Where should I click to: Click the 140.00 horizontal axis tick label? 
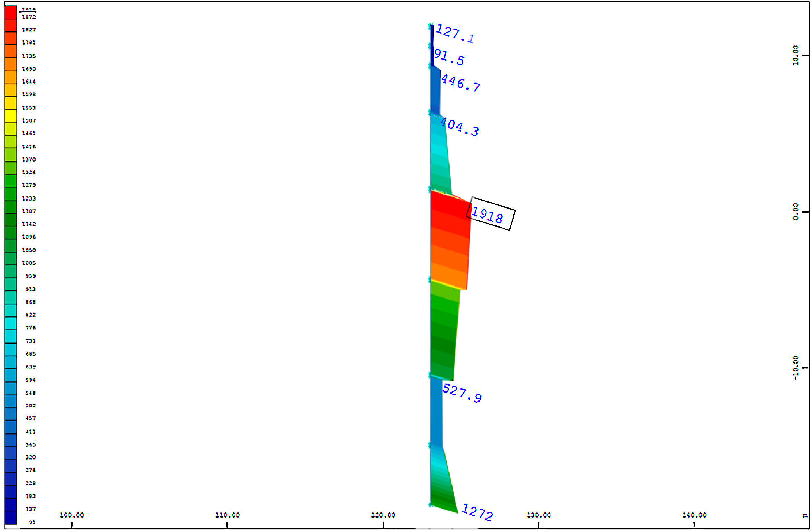(x=694, y=515)
